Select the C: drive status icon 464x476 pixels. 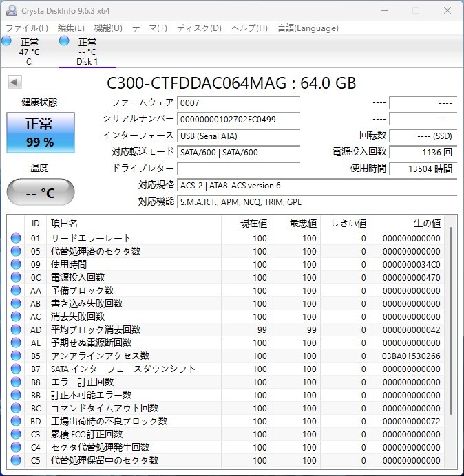click(x=7, y=41)
